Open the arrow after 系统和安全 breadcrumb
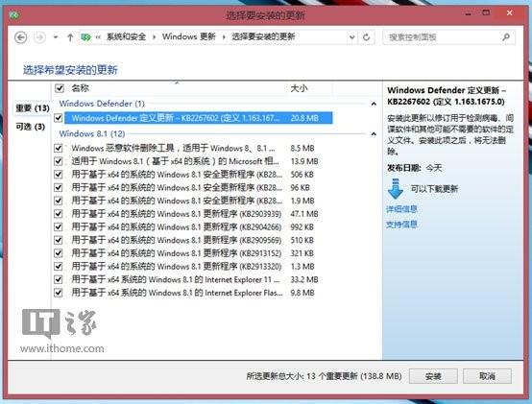Viewport: 532px width, 404px height. click(154, 36)
